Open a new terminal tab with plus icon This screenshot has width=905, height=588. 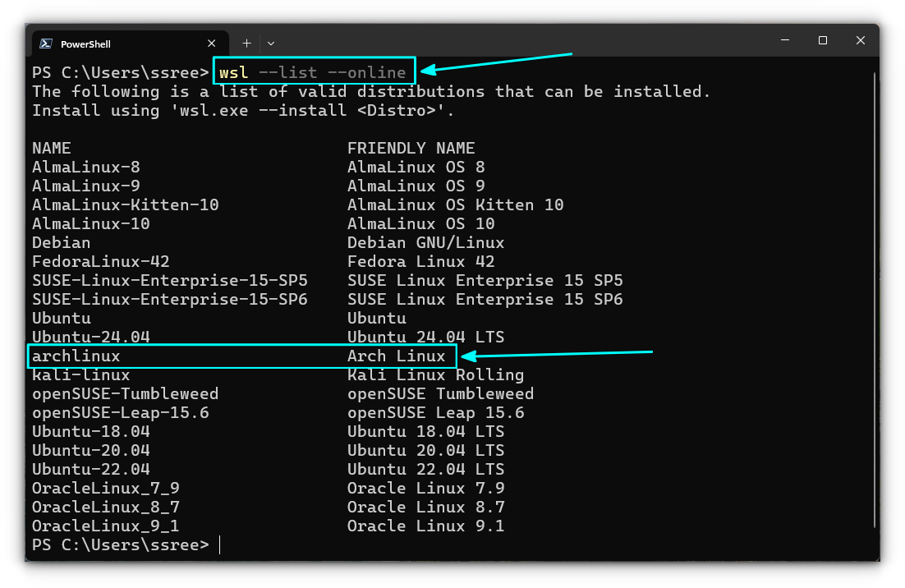click(x=246, y=43)
